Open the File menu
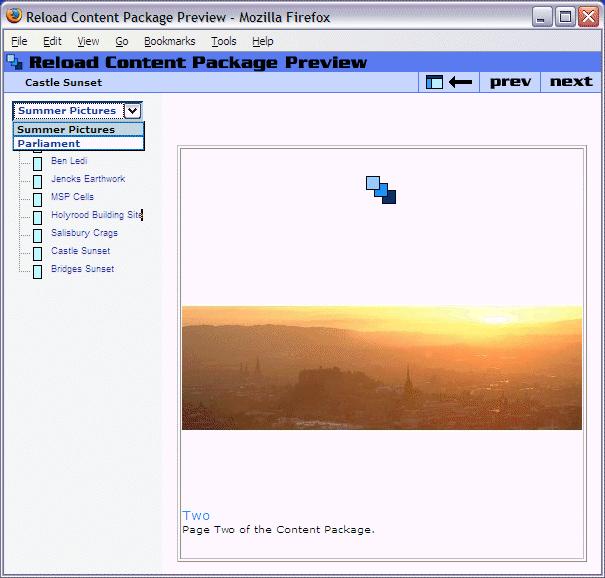 tap(19, 41)
